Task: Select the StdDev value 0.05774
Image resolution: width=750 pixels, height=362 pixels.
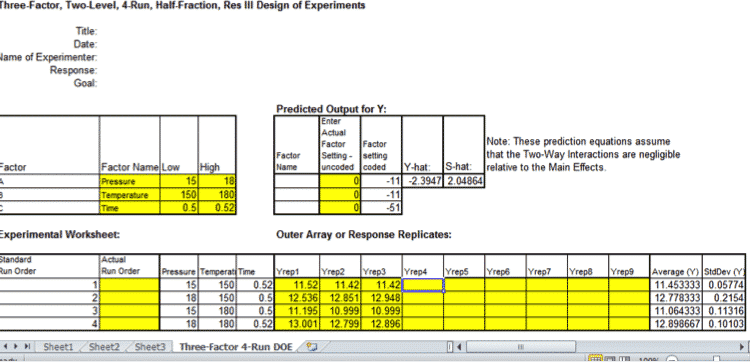Action: [x=724, y=285]
